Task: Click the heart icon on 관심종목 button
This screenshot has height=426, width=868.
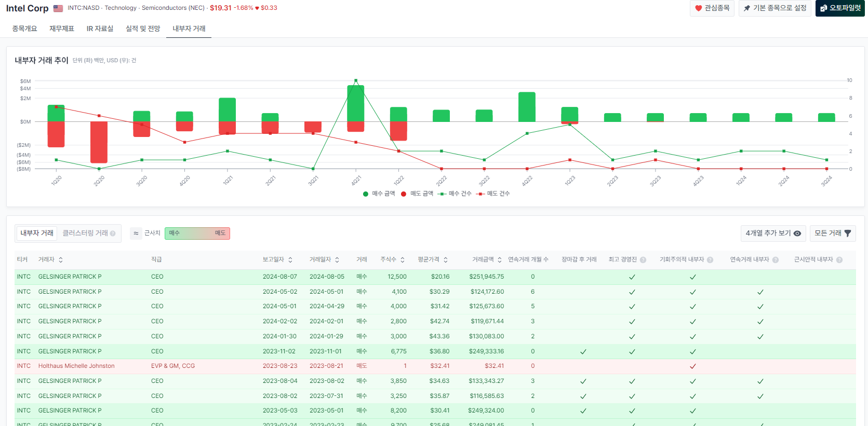Action: (x=698, y=8)
